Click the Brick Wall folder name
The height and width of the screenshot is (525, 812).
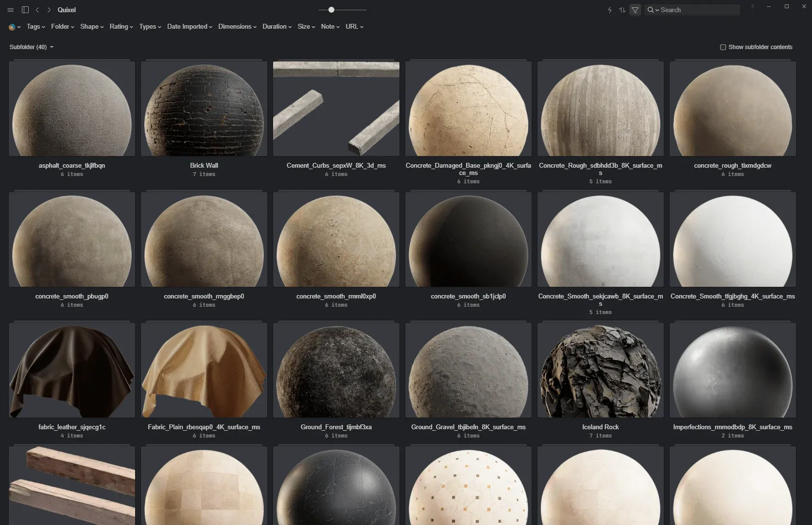[x=204, y=166]
